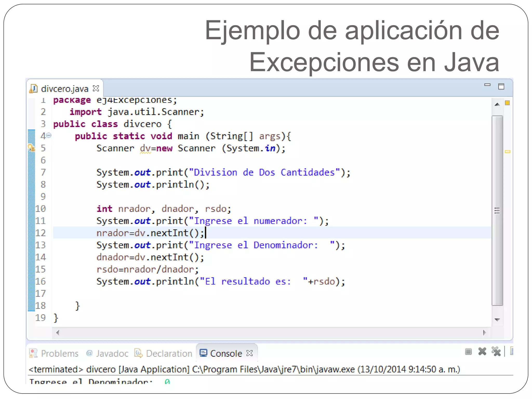Click Remove All Terminated Launches icon
This screenshot has width=532, height=399.
click(x=496, y=352)
